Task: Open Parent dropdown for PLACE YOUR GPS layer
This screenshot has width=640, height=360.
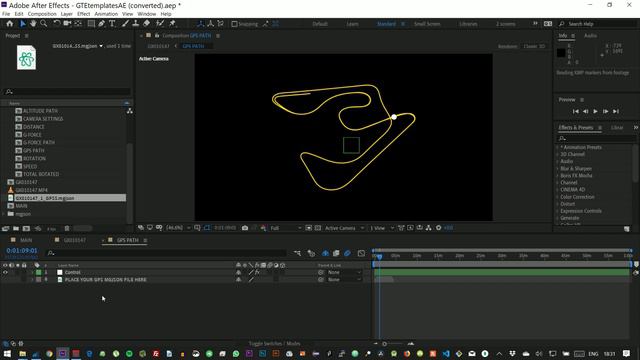Action: pos(344,280)
